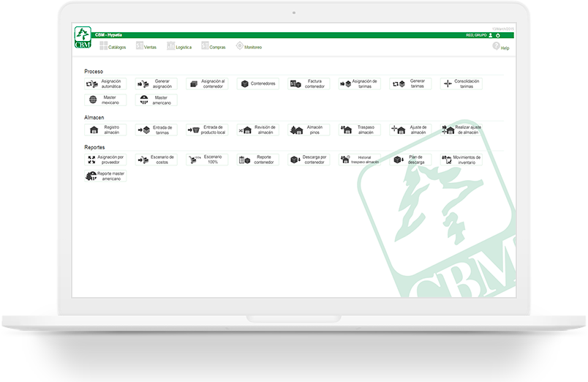Click the Help question mark icon
Viewport: 588px width, 382px height.
tap(496, 46)
